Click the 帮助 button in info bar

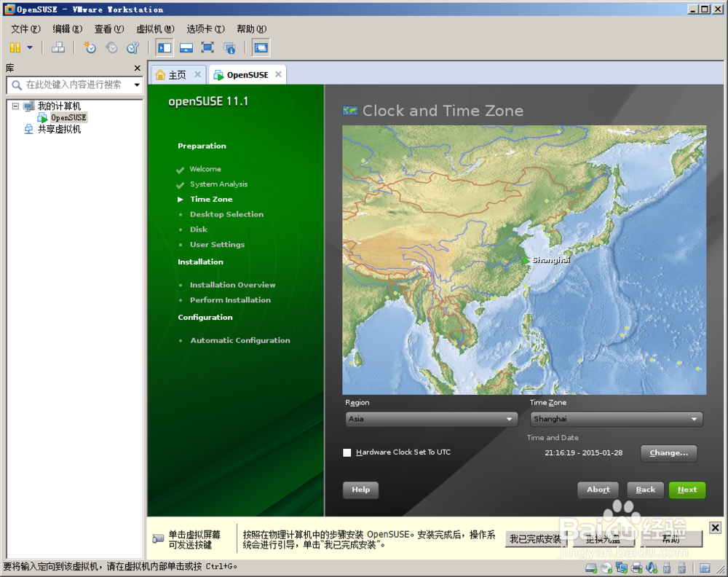[671, 539]
